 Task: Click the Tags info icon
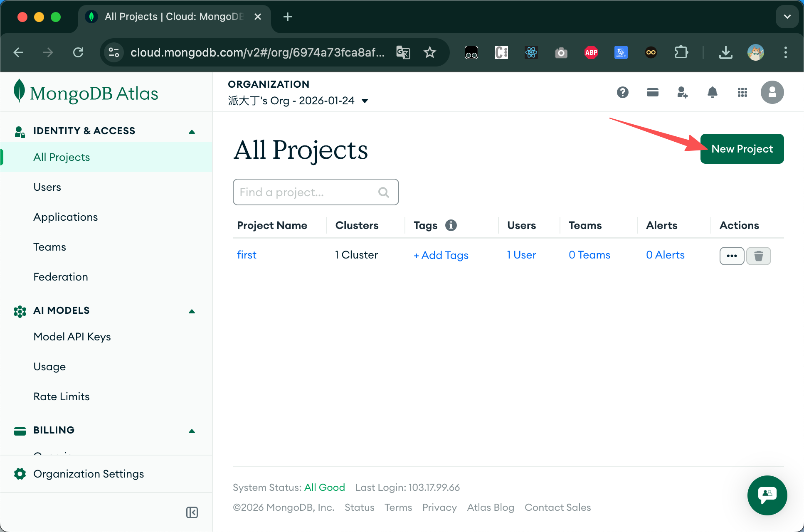(x=451, y=225)
